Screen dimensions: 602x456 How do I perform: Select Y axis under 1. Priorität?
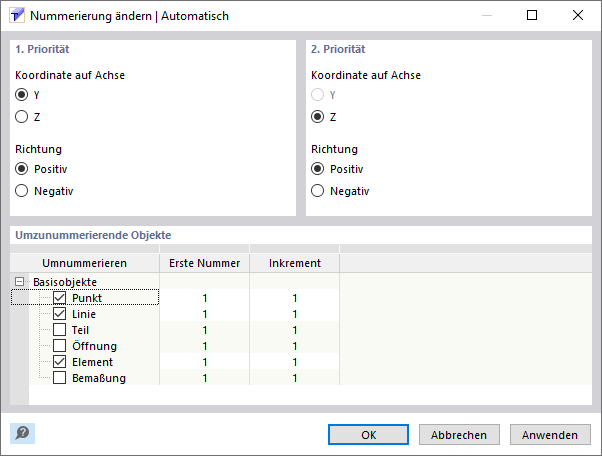point(22,94)
